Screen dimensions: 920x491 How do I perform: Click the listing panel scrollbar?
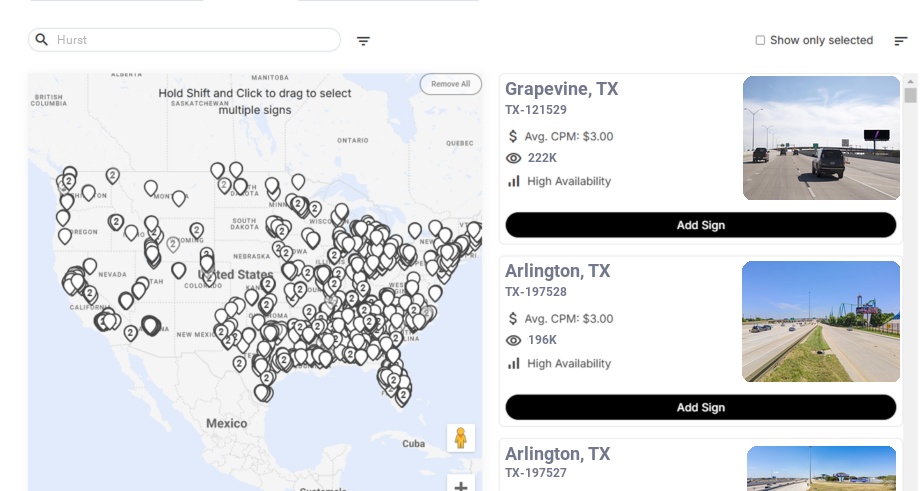(x=910, y=96)
